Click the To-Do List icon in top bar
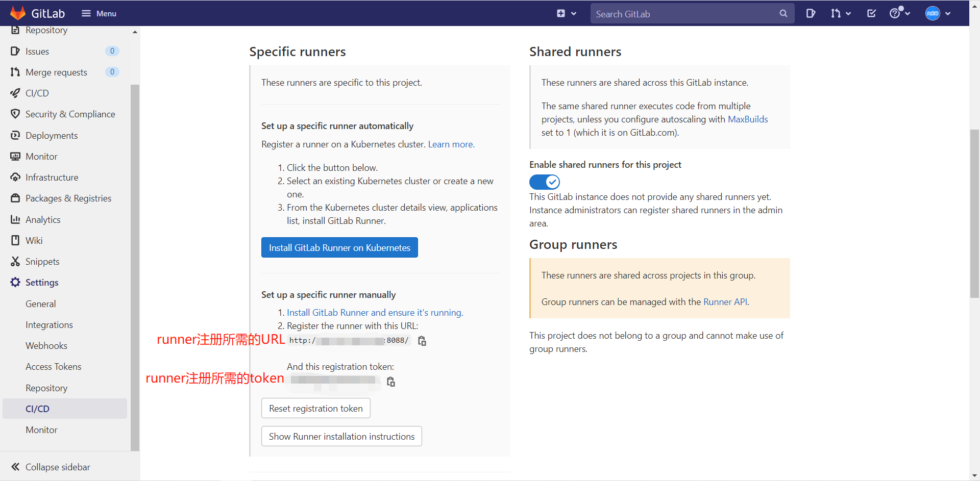 [871, 13]
